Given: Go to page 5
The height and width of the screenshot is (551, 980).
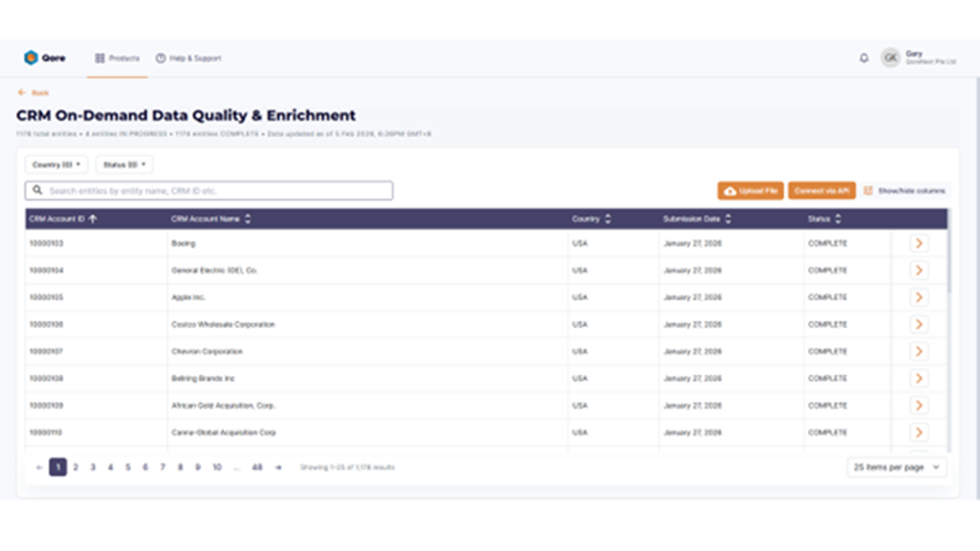Looking at the screenshot, I should pos(128,467).
